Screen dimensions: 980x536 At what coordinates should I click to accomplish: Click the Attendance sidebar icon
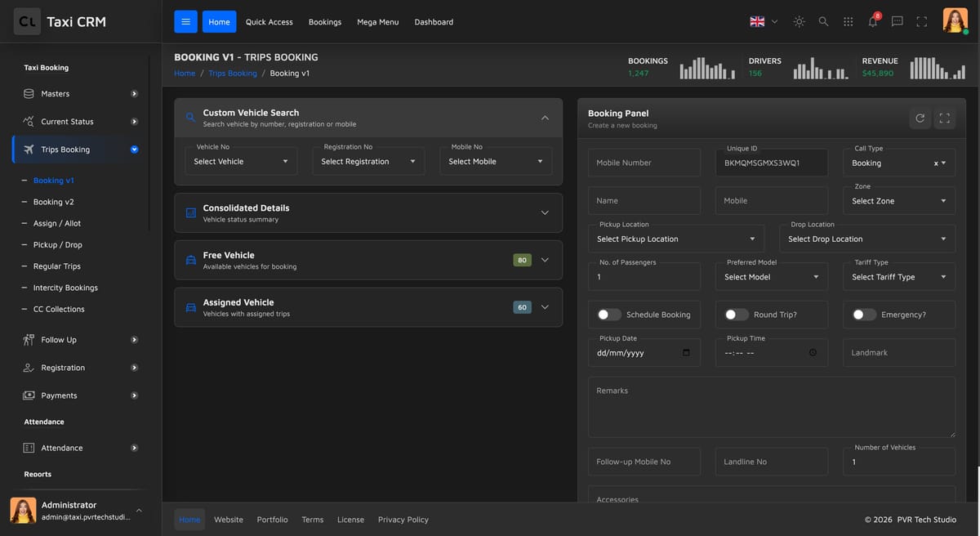(29, 448)
